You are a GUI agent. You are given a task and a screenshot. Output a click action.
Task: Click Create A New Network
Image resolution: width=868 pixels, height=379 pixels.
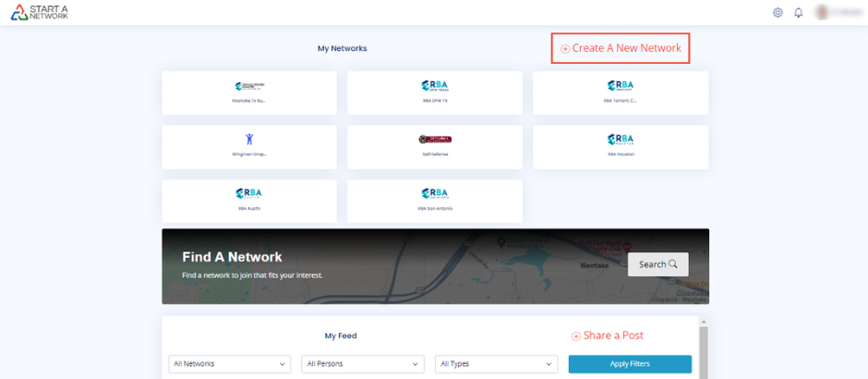point(621,48)
